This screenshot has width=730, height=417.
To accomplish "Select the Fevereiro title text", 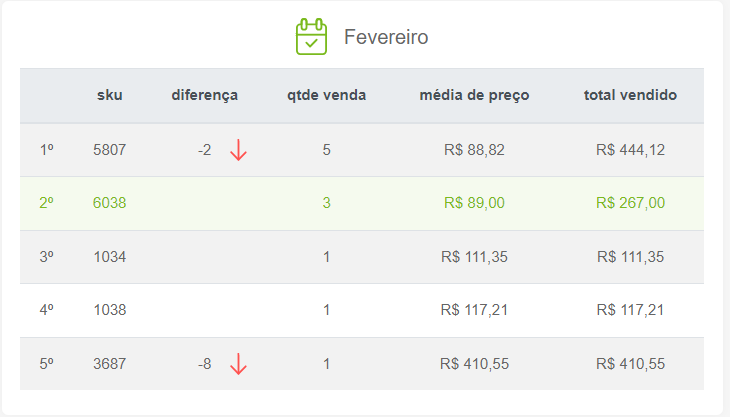I will pyautogui.click(x=386, y=37).
